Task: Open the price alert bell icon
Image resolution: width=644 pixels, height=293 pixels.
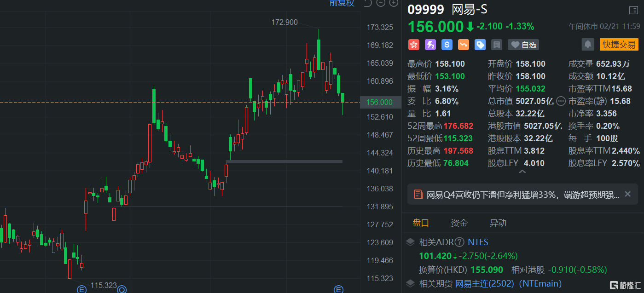Action: (x=587, y=45)
